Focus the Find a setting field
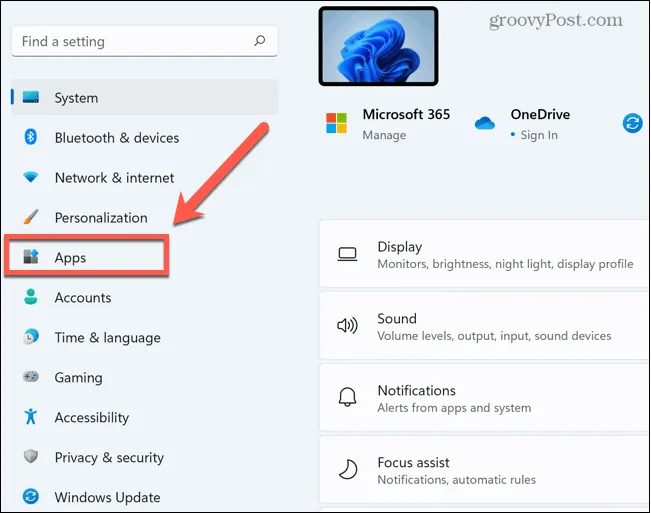This screenshot has height=513, width=651. click(144, 41)
